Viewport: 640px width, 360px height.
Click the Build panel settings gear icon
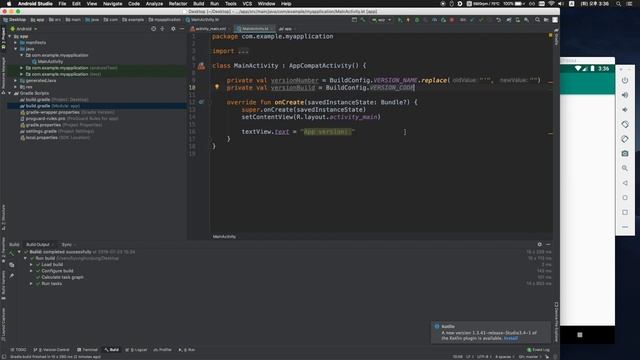pyautogui.click(x=540, y=244)
